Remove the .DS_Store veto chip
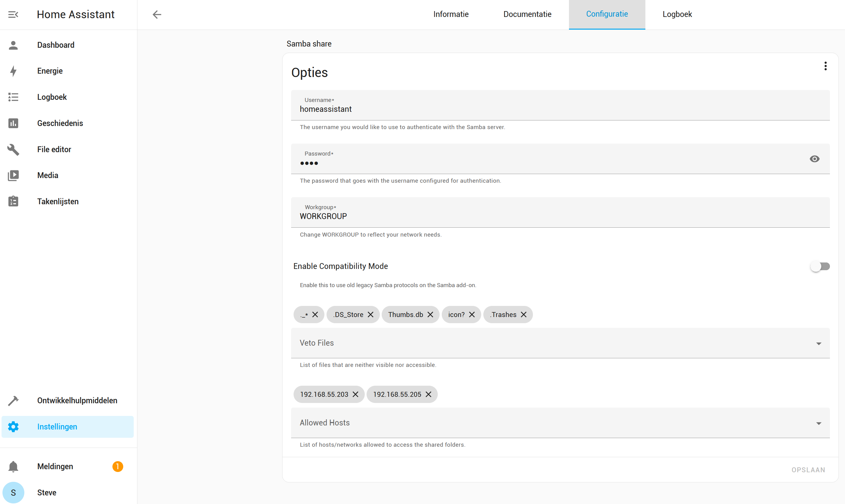This screenshot has width=845, height=504. 371,315
